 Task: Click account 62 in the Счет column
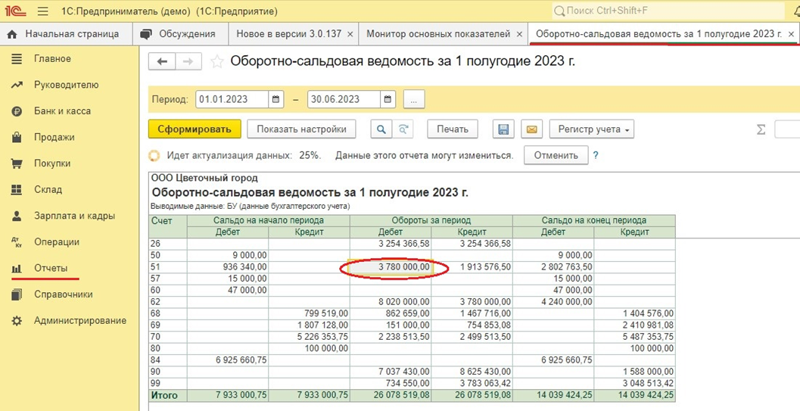tap(156, 301)
